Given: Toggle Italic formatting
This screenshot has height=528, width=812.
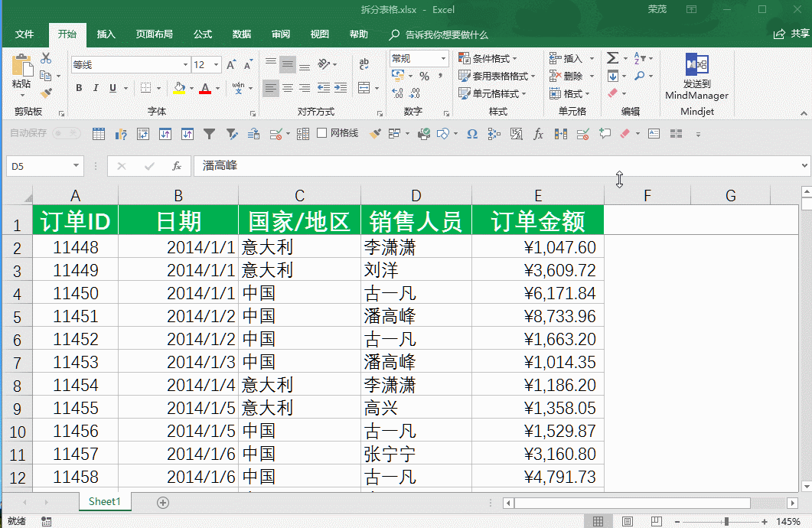Looking at the screenshot, I should pyautogui.click(x=96, y=88).
